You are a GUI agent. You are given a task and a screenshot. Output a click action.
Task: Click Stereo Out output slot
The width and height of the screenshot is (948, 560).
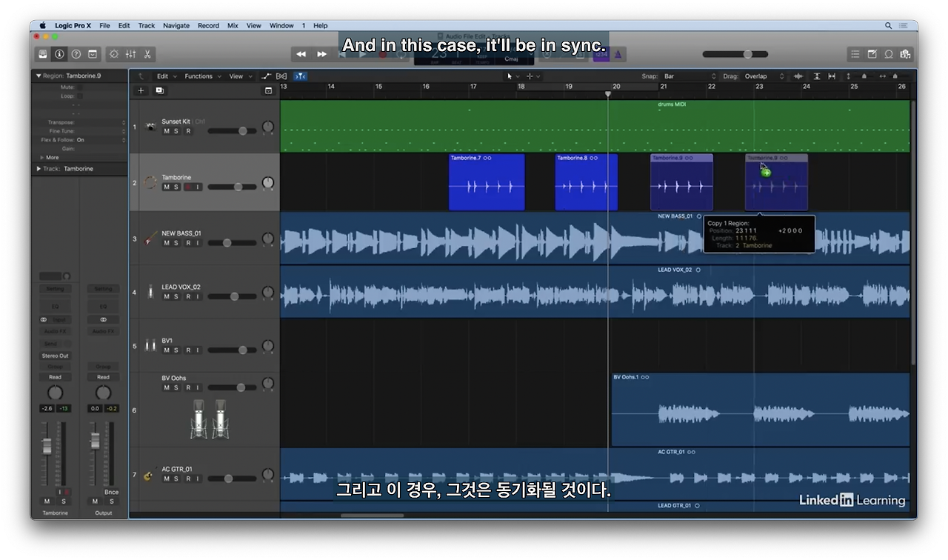point(55,356)
